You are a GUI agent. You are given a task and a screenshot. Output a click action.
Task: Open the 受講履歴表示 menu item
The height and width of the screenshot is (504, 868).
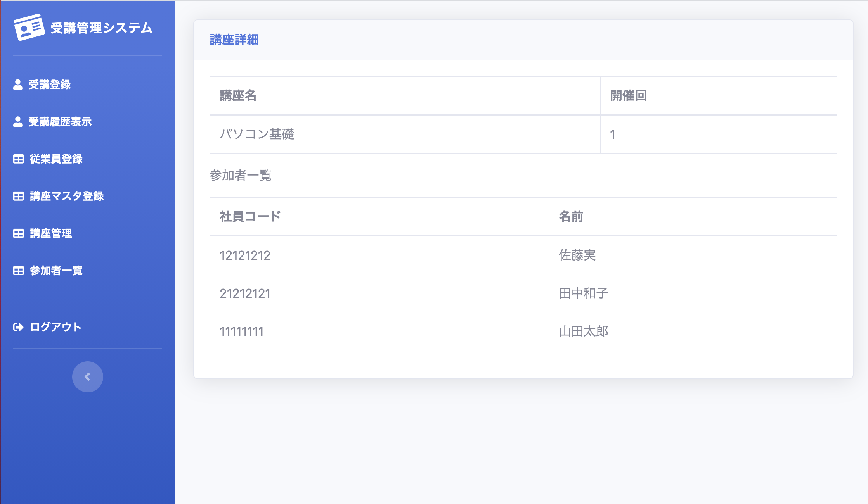[60, 122]
